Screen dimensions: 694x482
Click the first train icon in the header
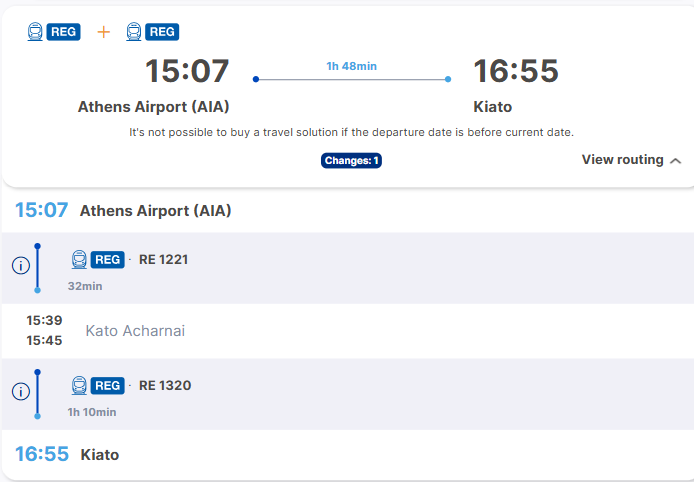tap(35, 32)
